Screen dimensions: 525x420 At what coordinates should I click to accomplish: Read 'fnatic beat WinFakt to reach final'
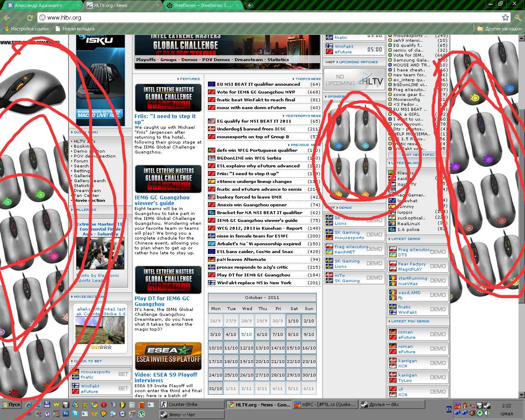256,100
